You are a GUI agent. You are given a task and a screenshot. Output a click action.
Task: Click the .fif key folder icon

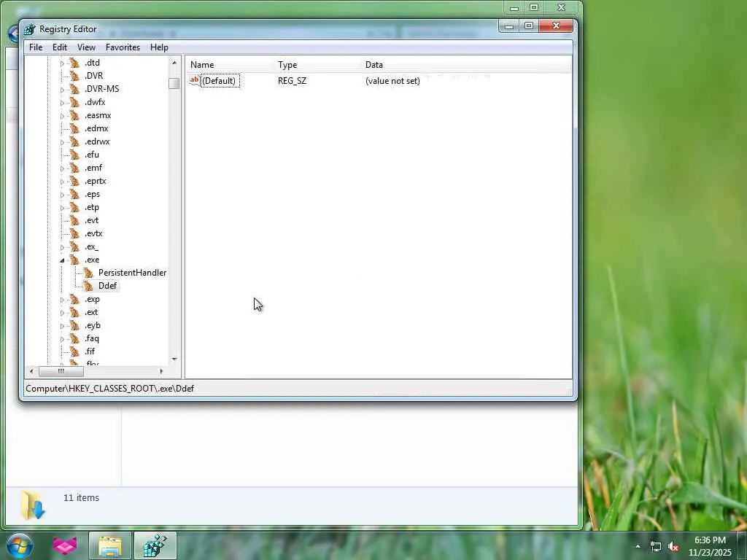coord(75,351)
